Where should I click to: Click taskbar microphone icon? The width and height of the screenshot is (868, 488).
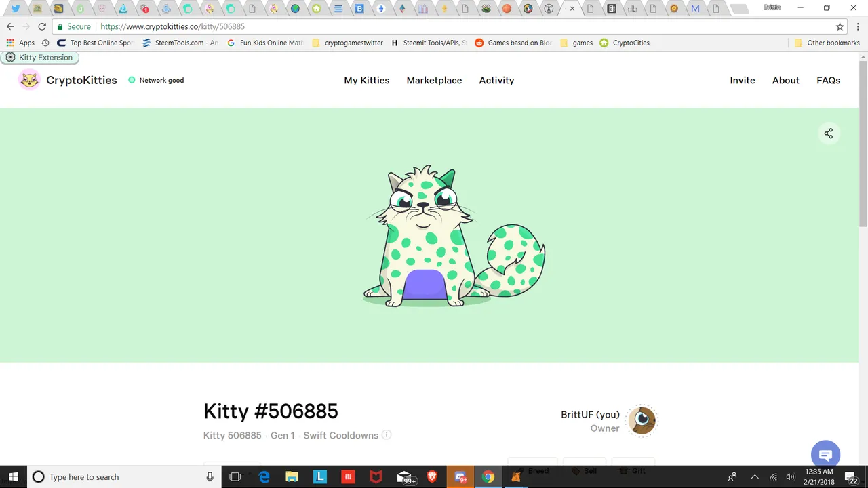(x=210, y=477)
